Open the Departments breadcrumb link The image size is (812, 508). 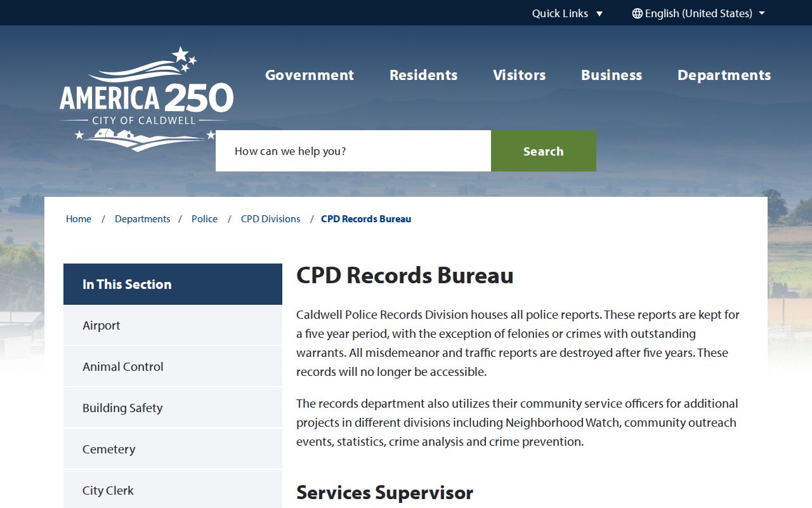click(142, 218)
